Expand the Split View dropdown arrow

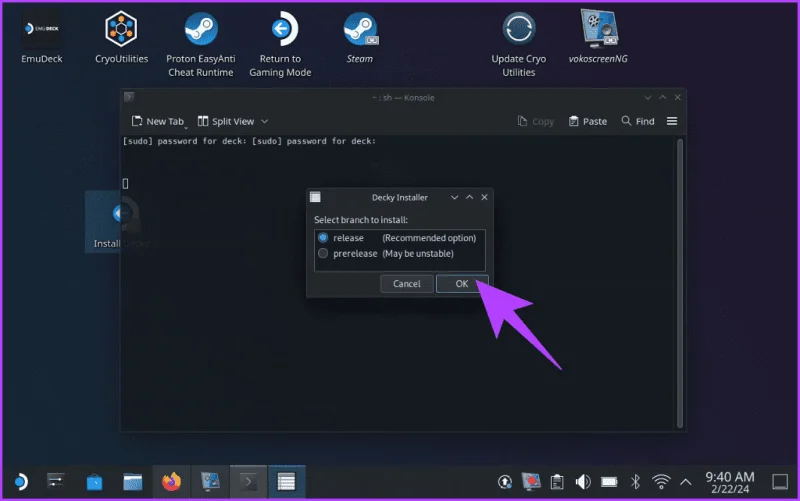264,121
